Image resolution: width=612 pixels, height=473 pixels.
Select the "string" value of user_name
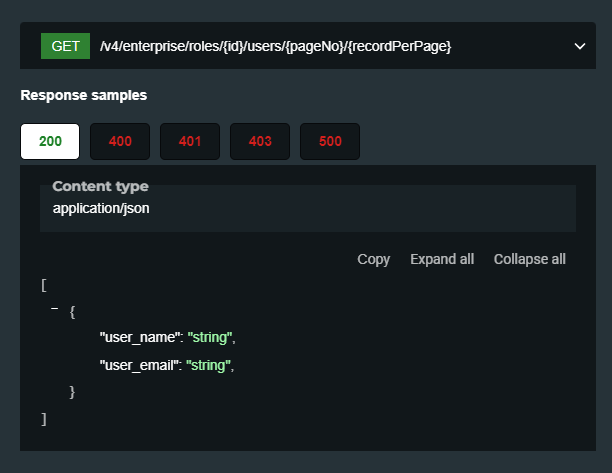click(x=210, y=337)
